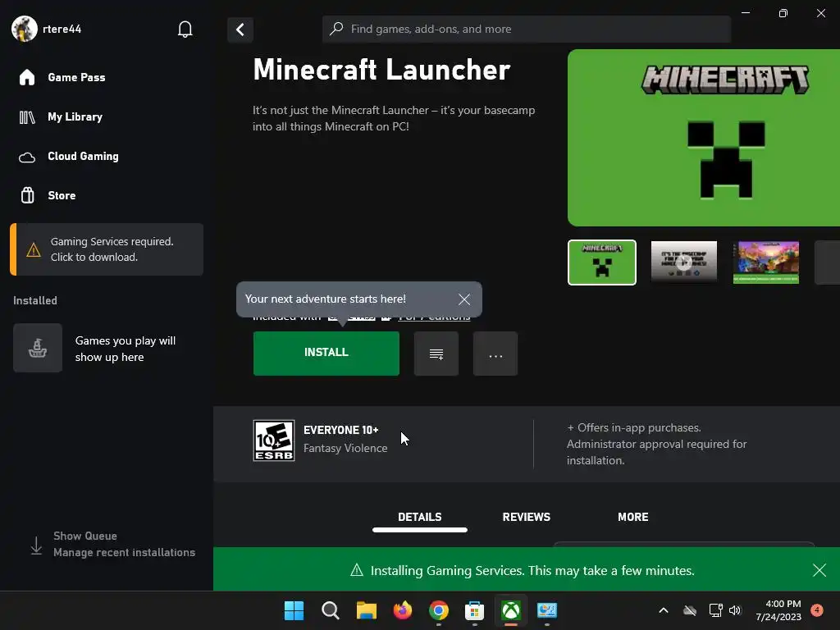Add game to play later list

pyautogui.click(x=436, y=354)
